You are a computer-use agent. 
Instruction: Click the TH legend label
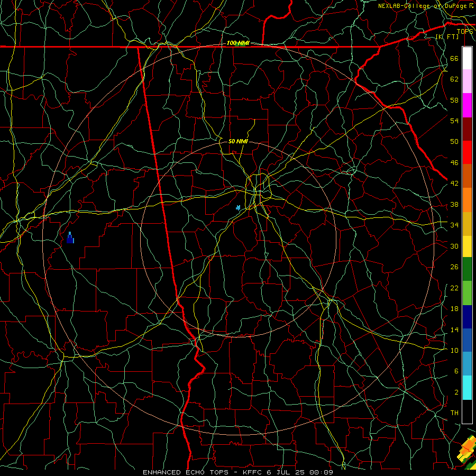(x=454, y=413)
